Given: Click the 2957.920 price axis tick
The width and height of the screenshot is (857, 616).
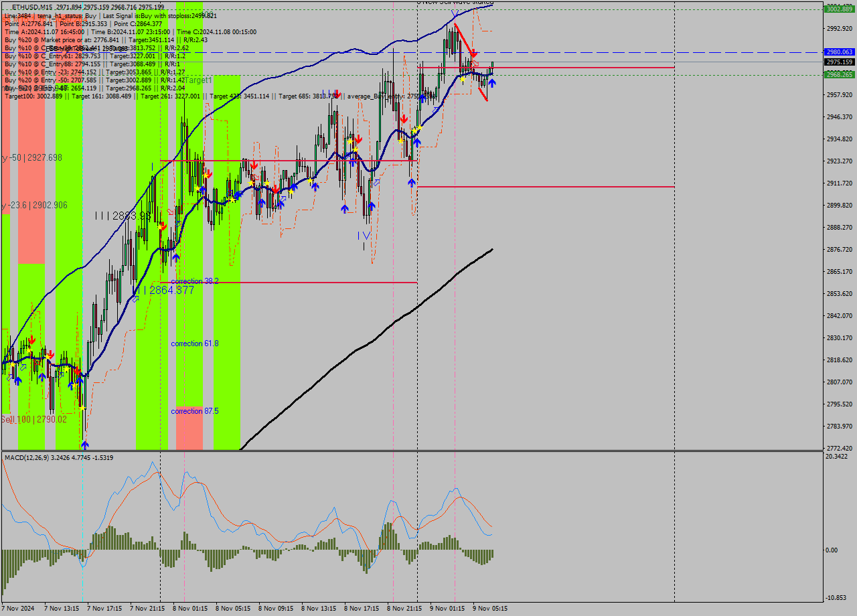Looking at the screenshot, I should tap(840, 94).
